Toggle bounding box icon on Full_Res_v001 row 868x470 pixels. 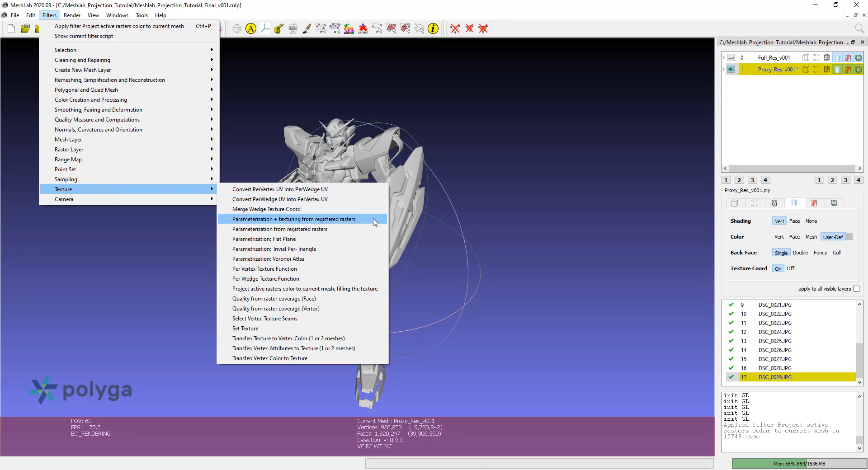pyautogui.click(x=806, y=57)
